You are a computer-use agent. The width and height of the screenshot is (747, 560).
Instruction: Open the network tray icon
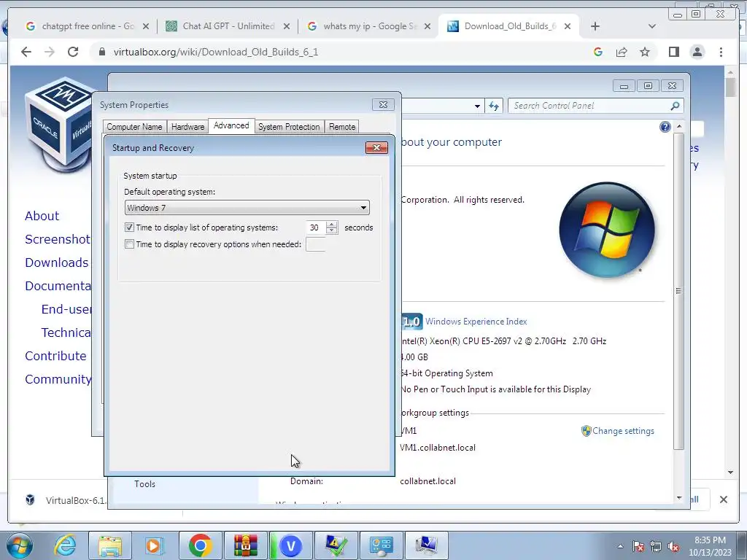point(656,547)
